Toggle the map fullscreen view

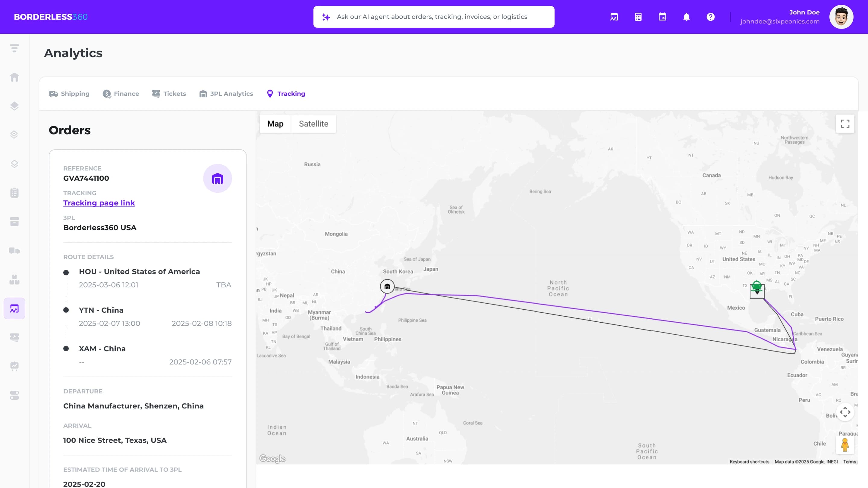point(845,124)
